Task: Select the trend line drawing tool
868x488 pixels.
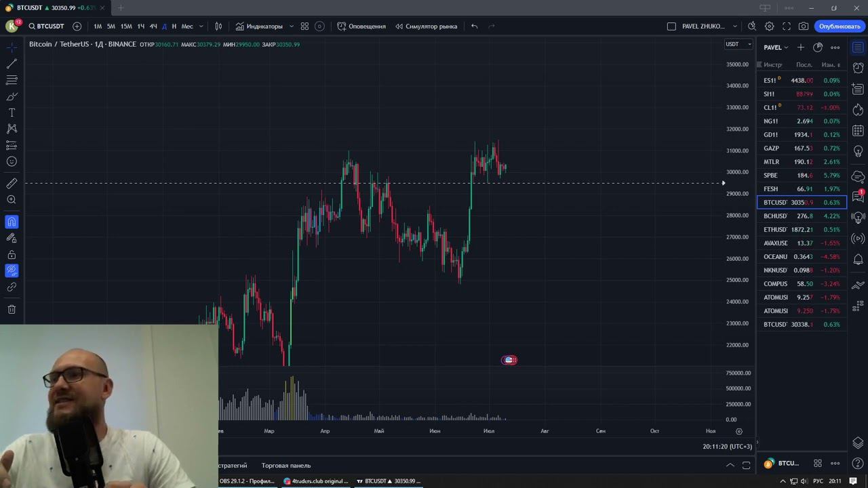Action: point(12,64)
